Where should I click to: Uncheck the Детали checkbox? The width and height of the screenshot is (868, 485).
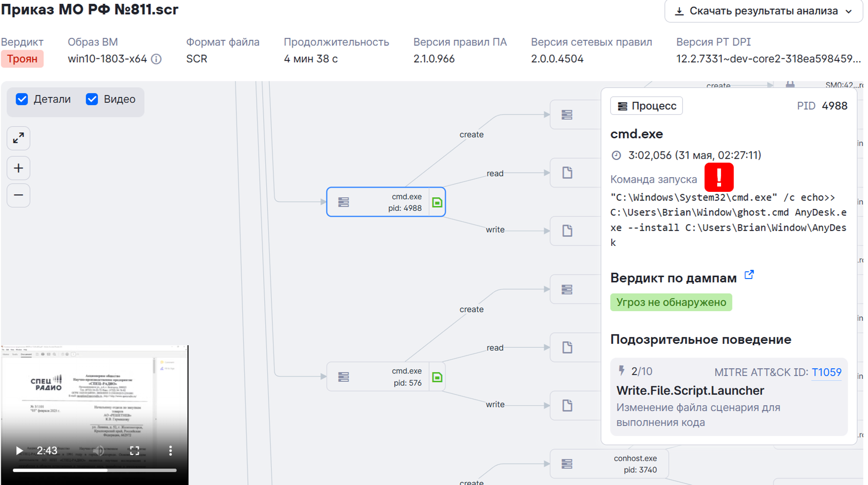[22, 99]
